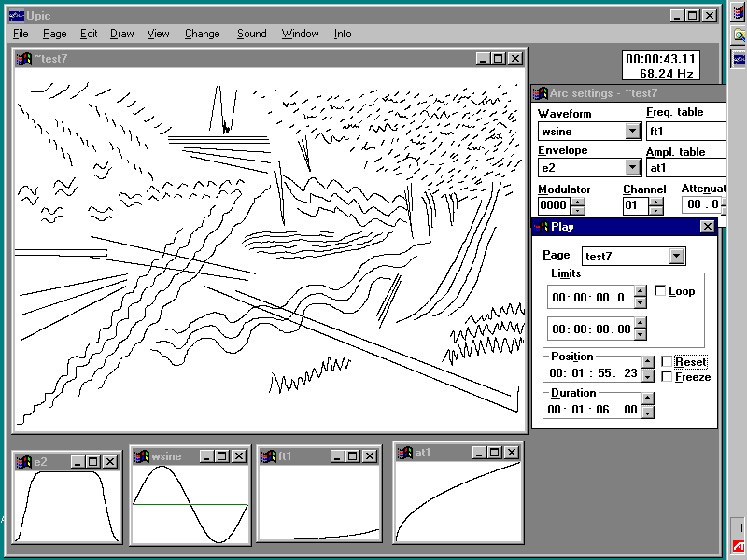Open the Edit menu
Viewport: 747px width, 560px height.
click(89, 34)
